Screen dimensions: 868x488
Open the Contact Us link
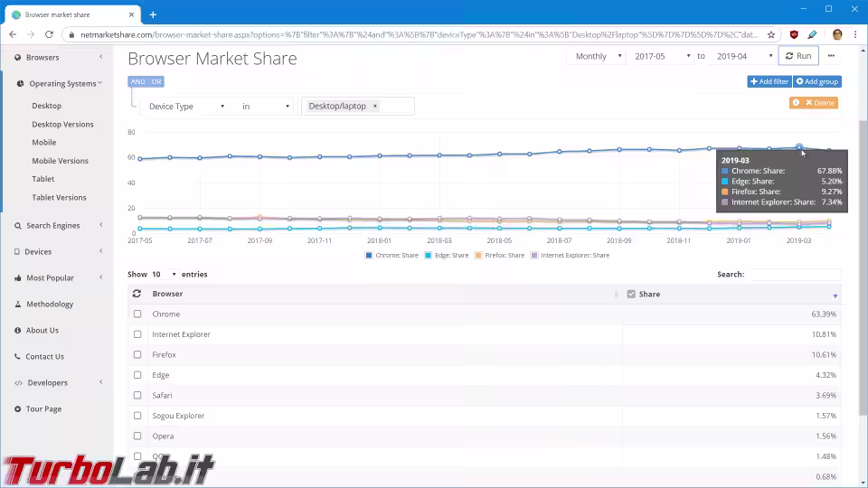click(44, 357)
